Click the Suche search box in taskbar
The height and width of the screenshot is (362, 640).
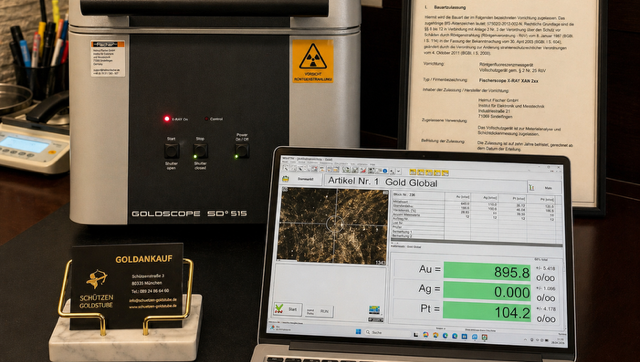[x=388, y=333]
